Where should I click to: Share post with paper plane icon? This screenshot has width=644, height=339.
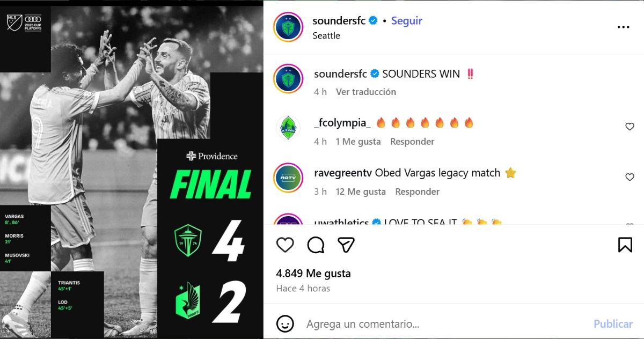click(346, 245)
